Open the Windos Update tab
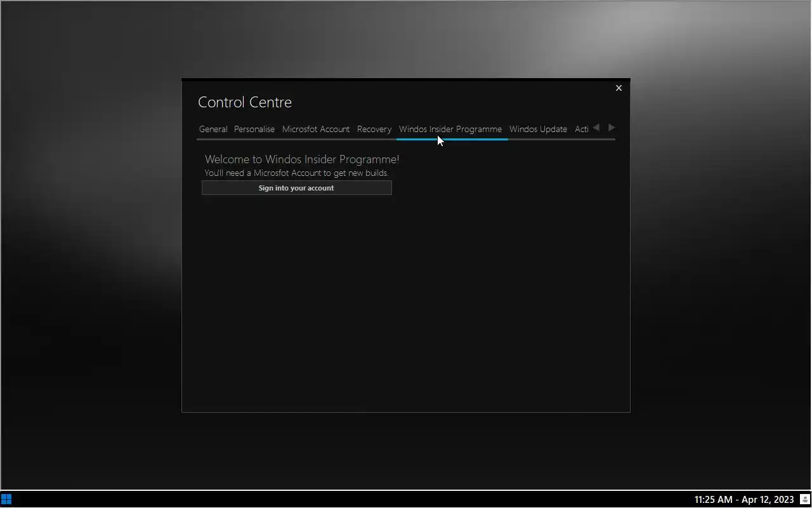Image resolution: width=812 pixels, height=508 pixels. point(538,129)
